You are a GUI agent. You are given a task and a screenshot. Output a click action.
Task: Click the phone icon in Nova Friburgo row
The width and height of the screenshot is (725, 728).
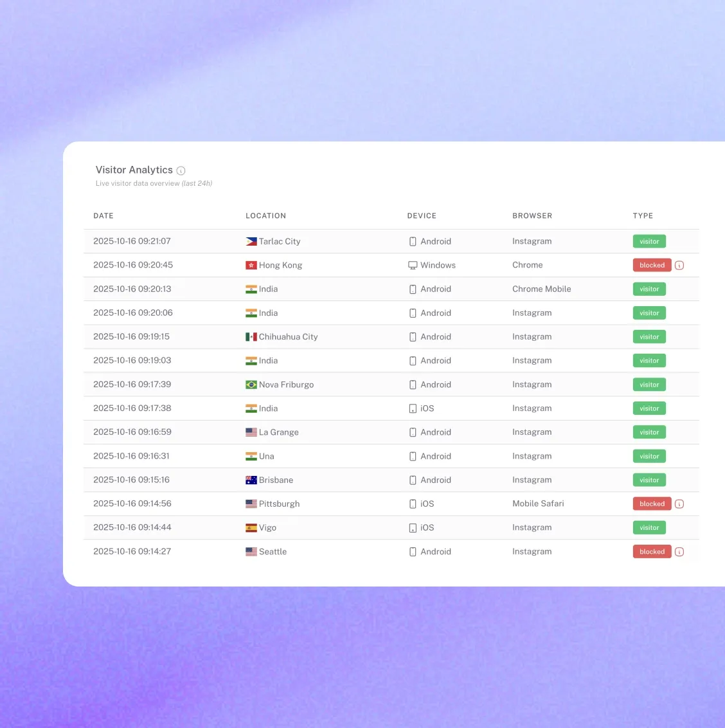click(413, 385)
